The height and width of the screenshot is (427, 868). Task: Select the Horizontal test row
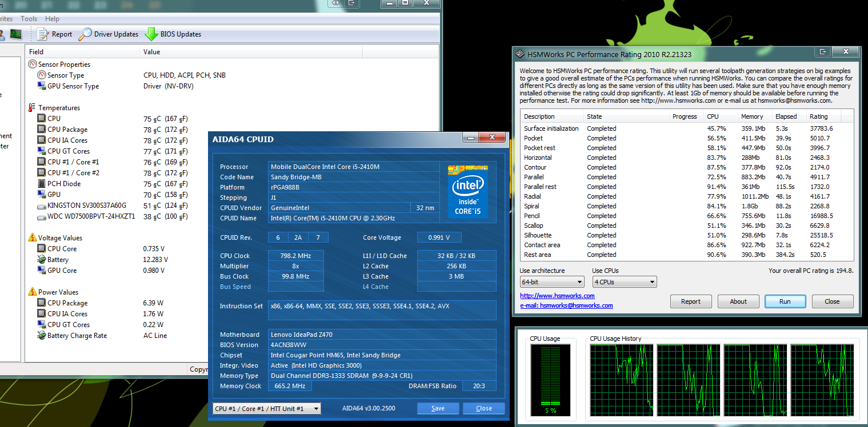[687, 158]
